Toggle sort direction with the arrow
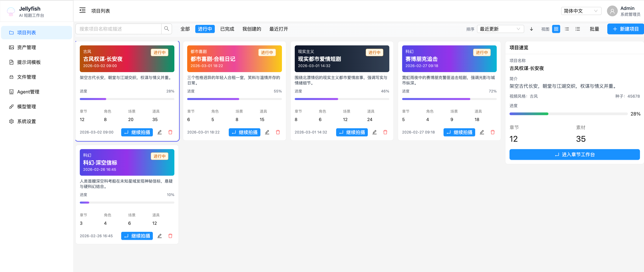The image size is (644, 272). 531,29
